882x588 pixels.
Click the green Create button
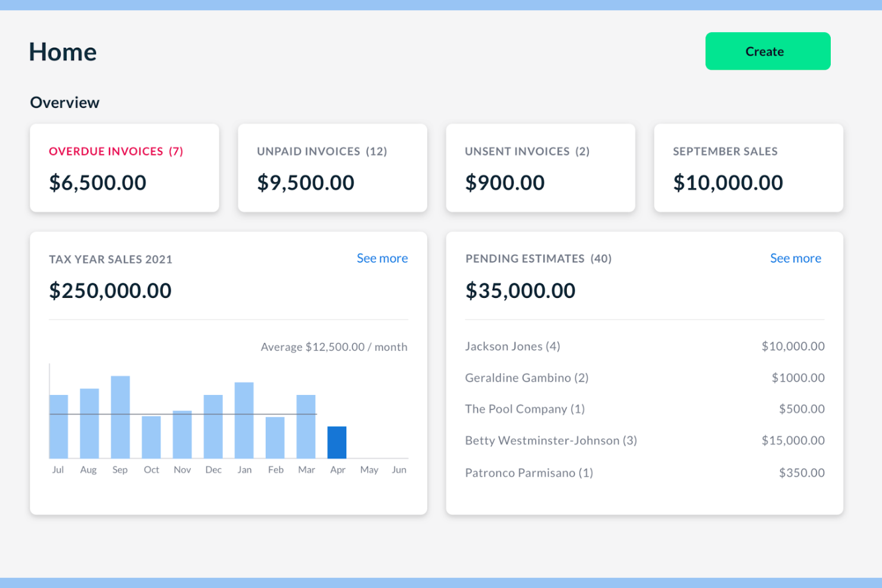coord(767,51)
